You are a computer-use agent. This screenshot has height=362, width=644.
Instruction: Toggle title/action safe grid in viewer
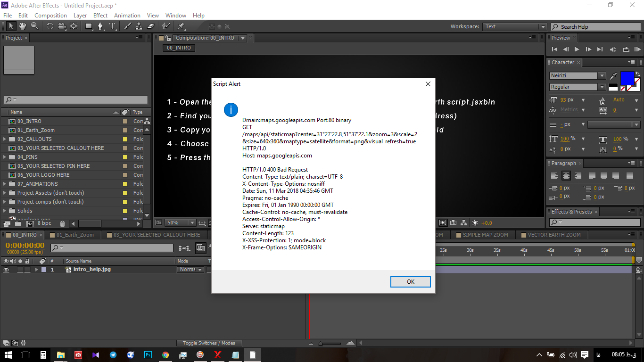(x=202, y=222)
